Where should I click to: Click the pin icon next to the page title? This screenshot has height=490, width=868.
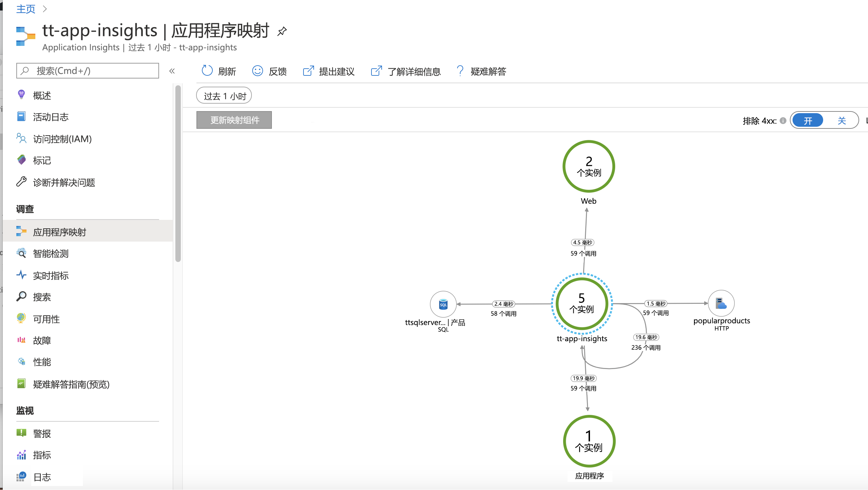click(x=282, y=31)
